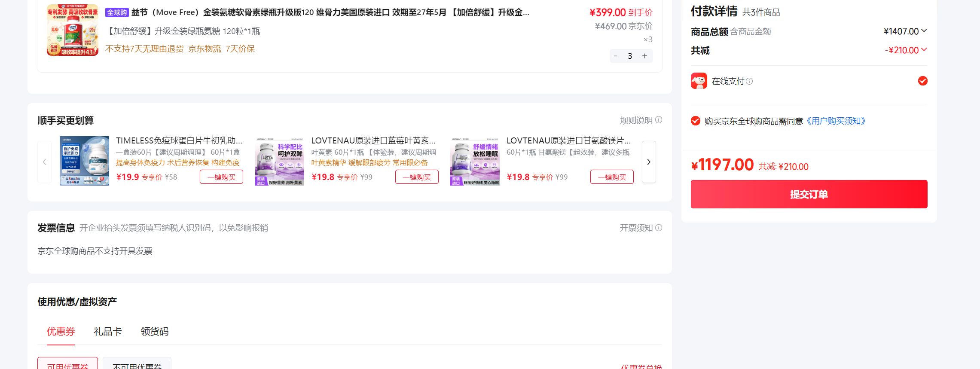This screenshot has height=369, width=980.
Task: Decrease Move Free quantity with minus button
Action: pyautogui.click(x=616, y=56)
